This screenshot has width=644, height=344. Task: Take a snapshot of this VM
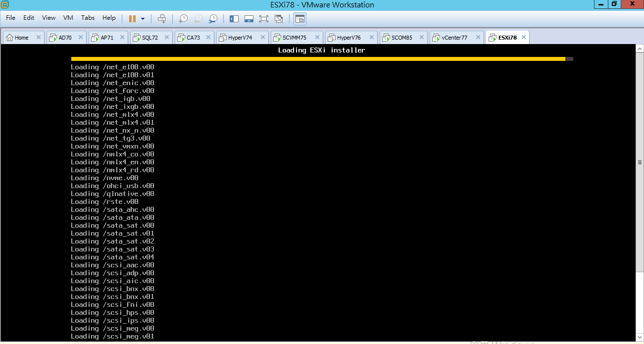(x=183, y=19)
